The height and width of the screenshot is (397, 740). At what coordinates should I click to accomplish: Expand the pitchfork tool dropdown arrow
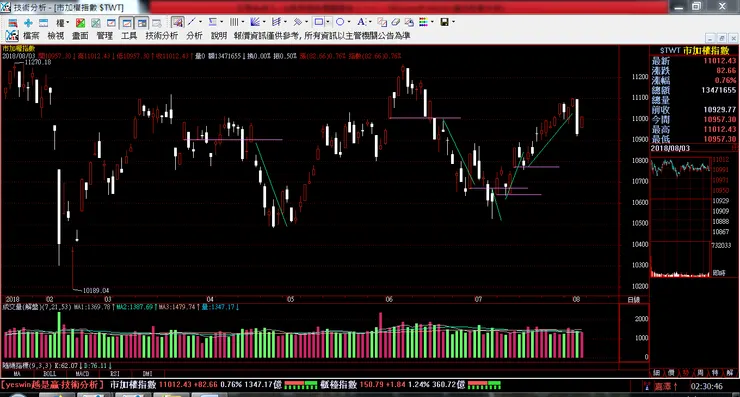[286, 22]
